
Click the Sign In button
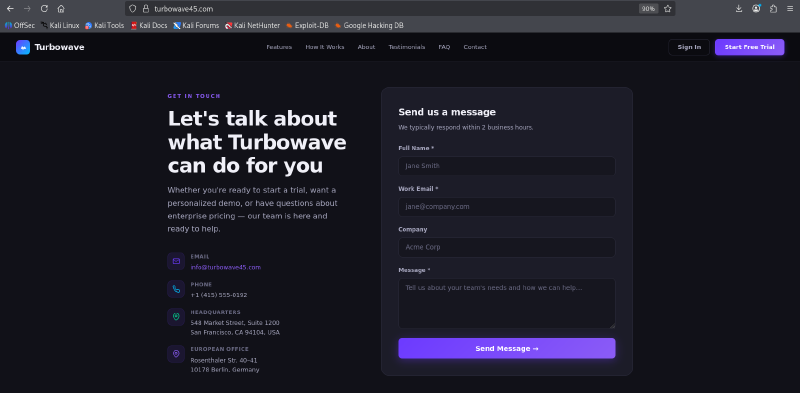pos(689,47)
